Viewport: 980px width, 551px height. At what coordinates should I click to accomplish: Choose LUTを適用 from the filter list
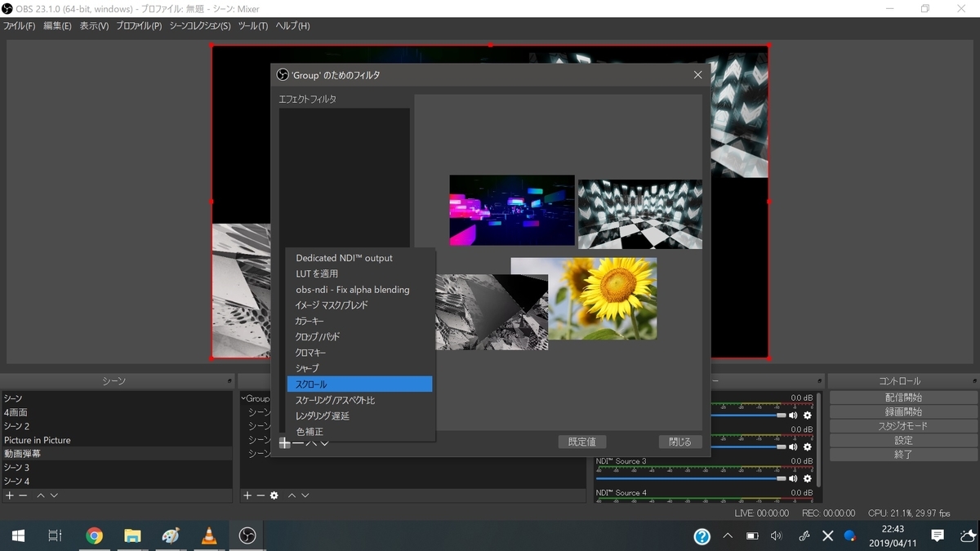(359, 273)
